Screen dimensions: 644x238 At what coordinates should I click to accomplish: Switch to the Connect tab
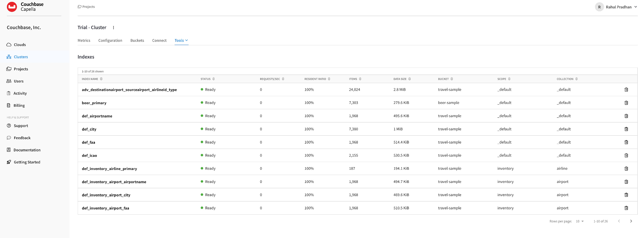(x=159, y=41)
